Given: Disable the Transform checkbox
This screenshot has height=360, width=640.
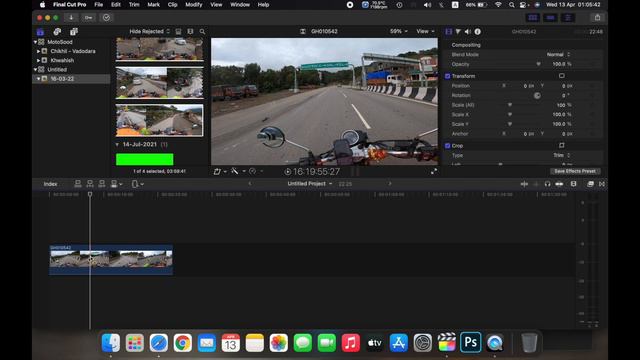Looking at the screenshot, I should [x=447, y=76].
